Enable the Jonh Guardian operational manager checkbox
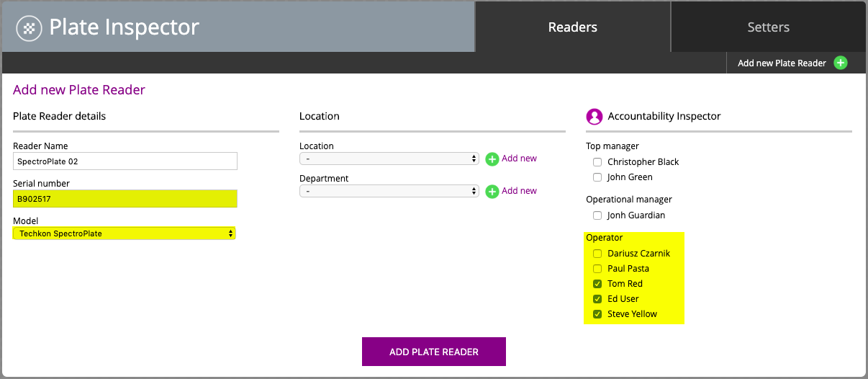 pos(597,215)
